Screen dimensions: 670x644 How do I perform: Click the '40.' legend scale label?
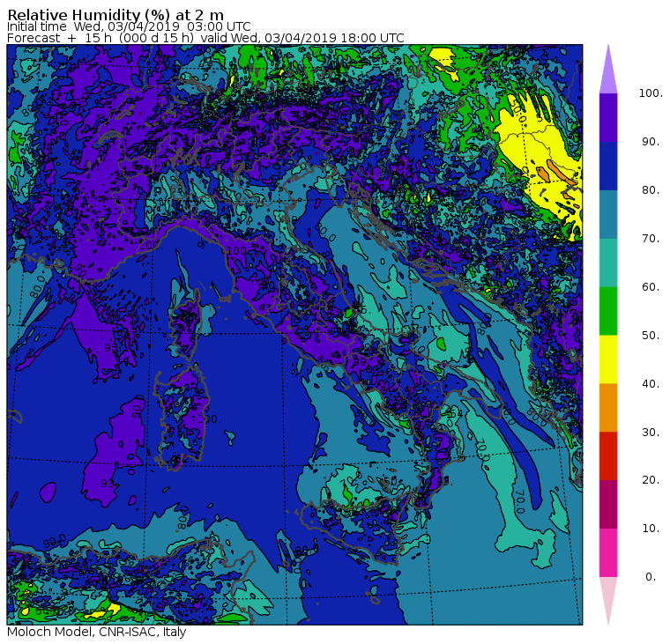651,384
